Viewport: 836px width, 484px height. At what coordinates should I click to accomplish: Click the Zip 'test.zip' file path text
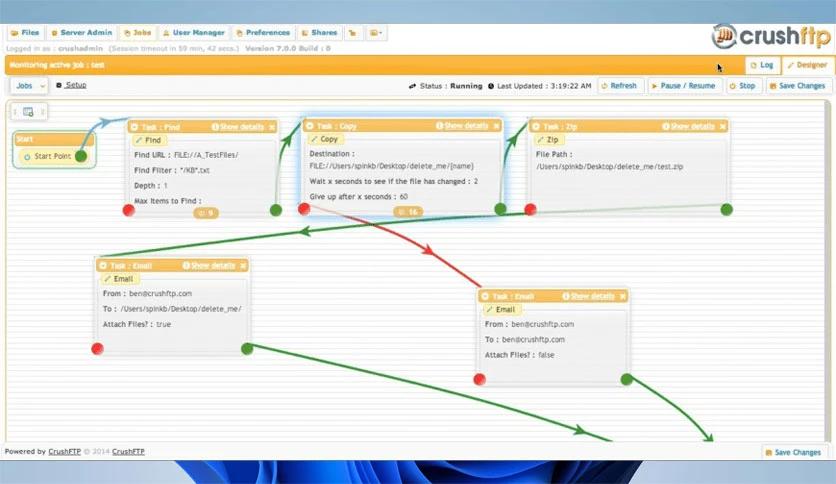point(609,167)
